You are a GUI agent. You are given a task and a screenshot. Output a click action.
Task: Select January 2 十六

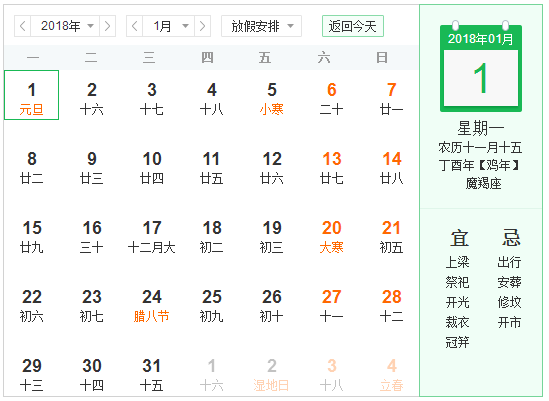tap(92, 98)
